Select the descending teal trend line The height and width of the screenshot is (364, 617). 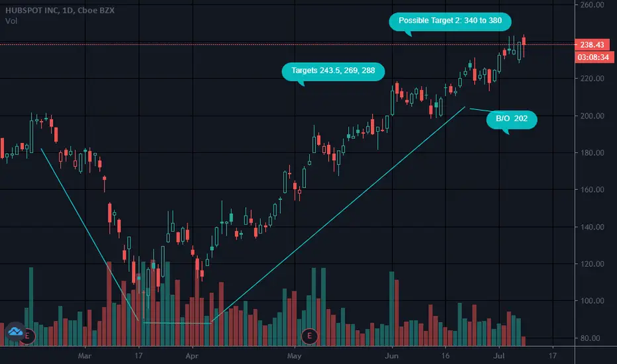pyautogui.click(x=90, y=235)
